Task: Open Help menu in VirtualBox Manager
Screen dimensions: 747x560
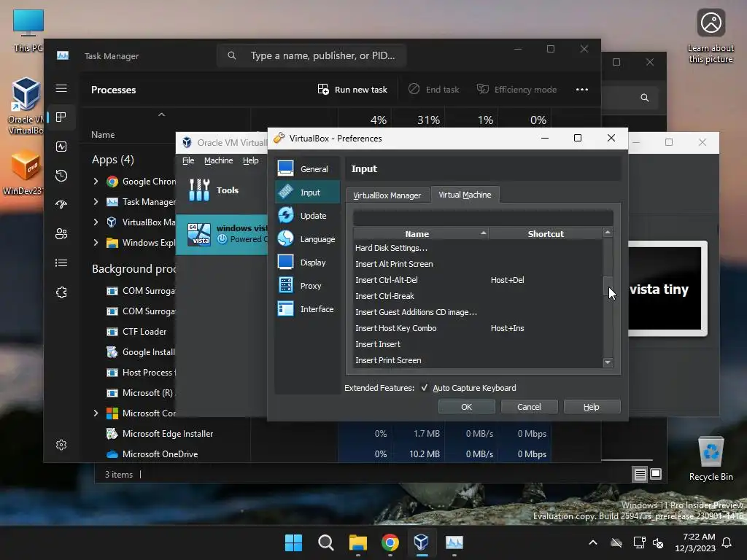Action: (251, 160)
